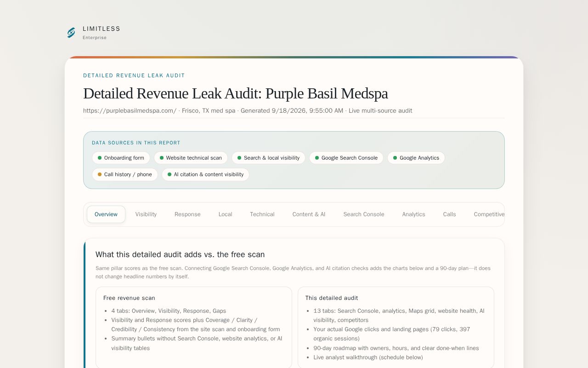Click the Google Analytics source chip
This screenshot has height=368, width=588.
pyautogui.click(x=416, y=158)
